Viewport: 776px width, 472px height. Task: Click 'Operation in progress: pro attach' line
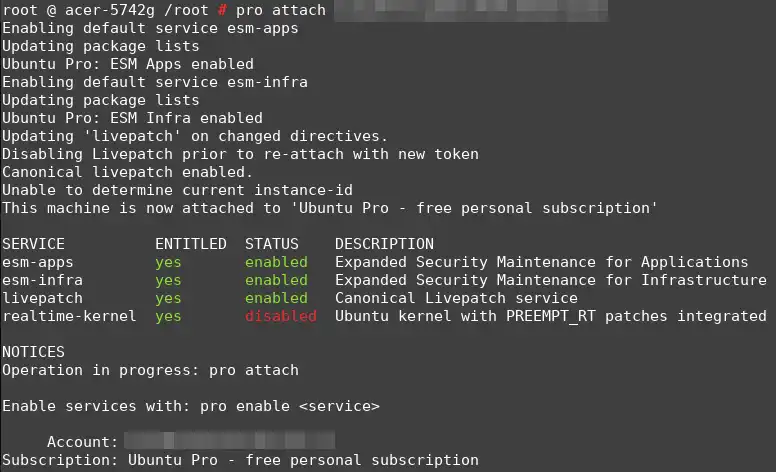pyautogui.click(x=150, y=370)
